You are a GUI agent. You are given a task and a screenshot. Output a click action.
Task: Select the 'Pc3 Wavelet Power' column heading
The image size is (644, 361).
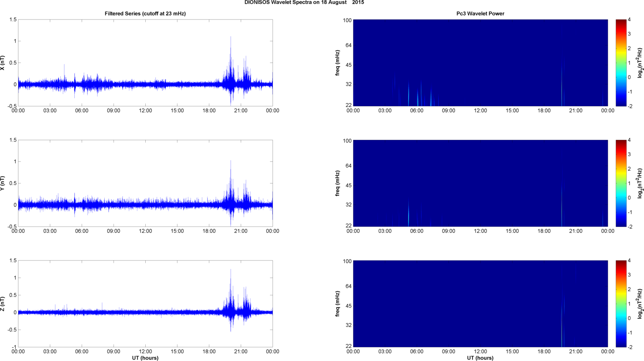point(480,14)
